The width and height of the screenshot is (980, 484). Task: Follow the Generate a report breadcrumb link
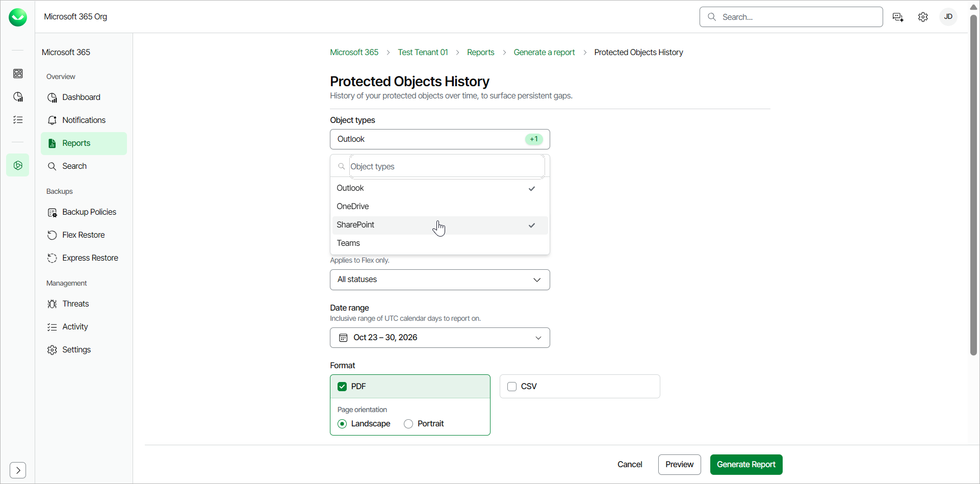coord(544,53)
